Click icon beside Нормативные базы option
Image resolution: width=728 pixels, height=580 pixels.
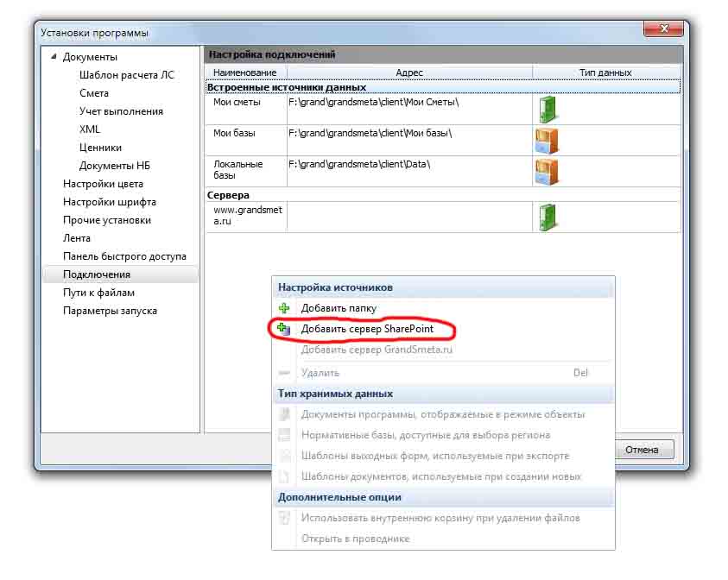[x=284, y=435]
